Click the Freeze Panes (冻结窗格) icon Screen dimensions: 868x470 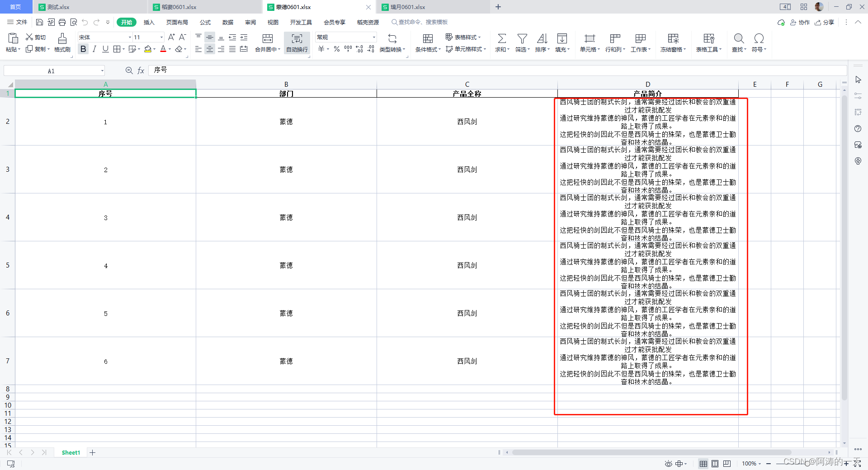coord(673,38)
